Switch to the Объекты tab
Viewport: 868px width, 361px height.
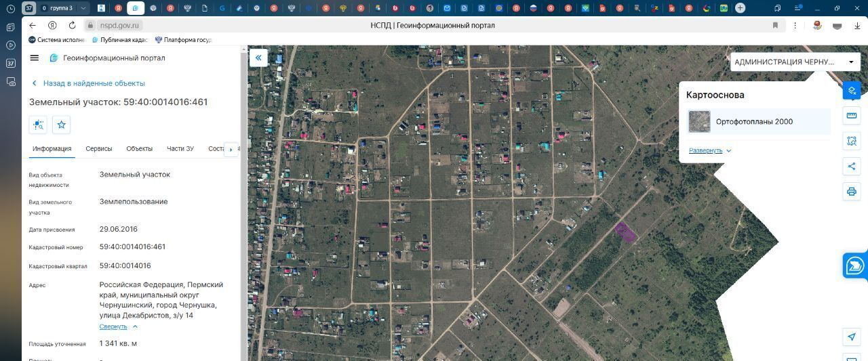pyautogui.click(x=139, y=149)
